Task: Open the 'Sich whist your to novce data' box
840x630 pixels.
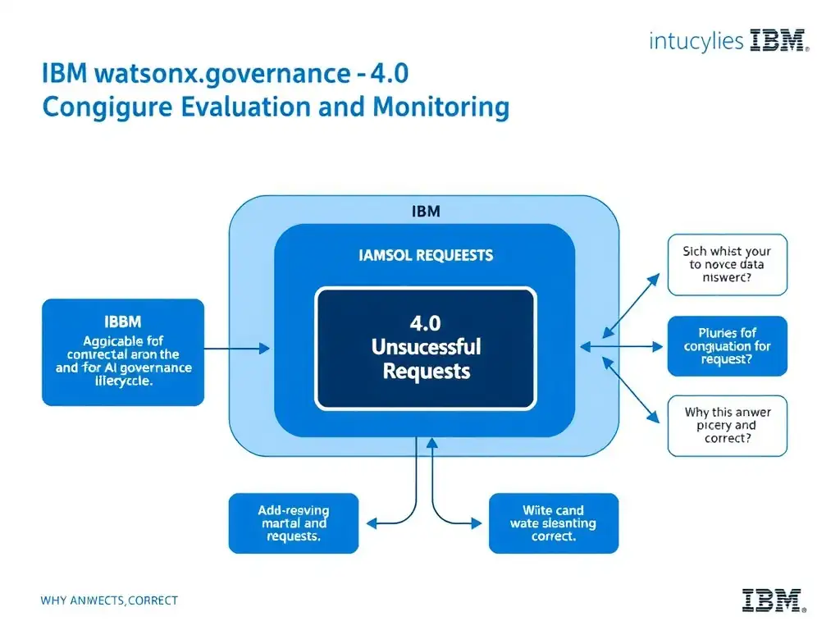Action: [x=728, y=265]
